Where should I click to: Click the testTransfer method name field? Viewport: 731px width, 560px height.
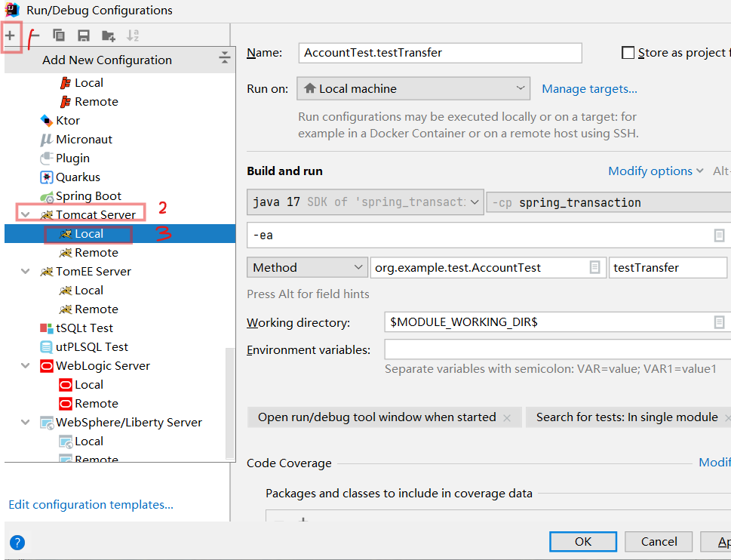pos(668,268)
